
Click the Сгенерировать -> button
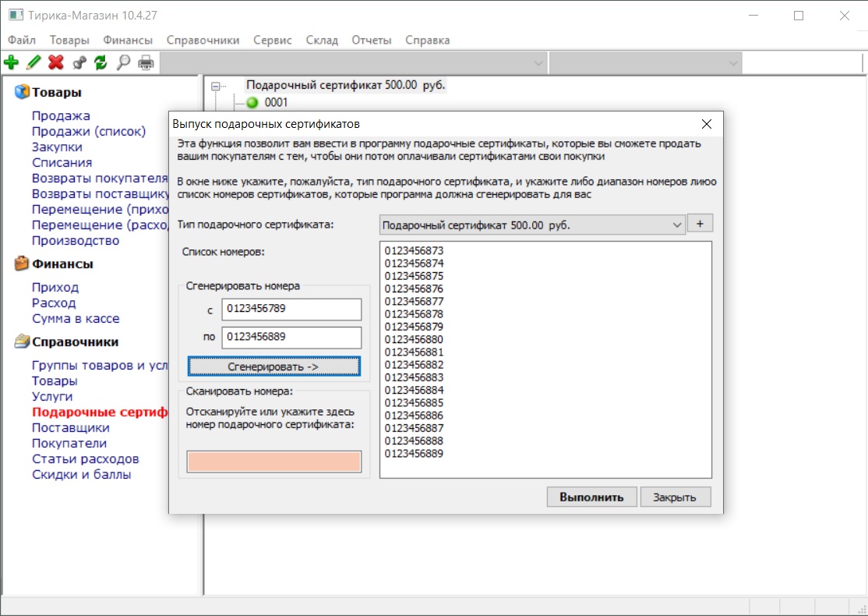tap(274, 366)
